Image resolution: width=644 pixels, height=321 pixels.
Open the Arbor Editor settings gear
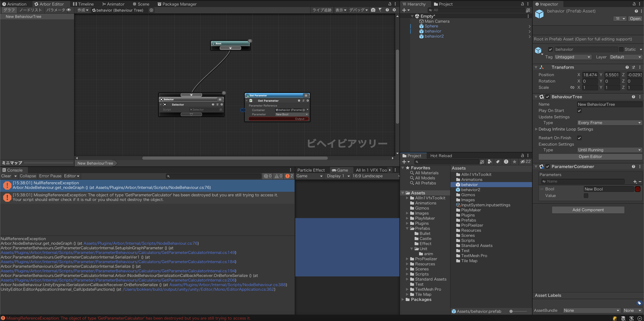coord(394,10)
